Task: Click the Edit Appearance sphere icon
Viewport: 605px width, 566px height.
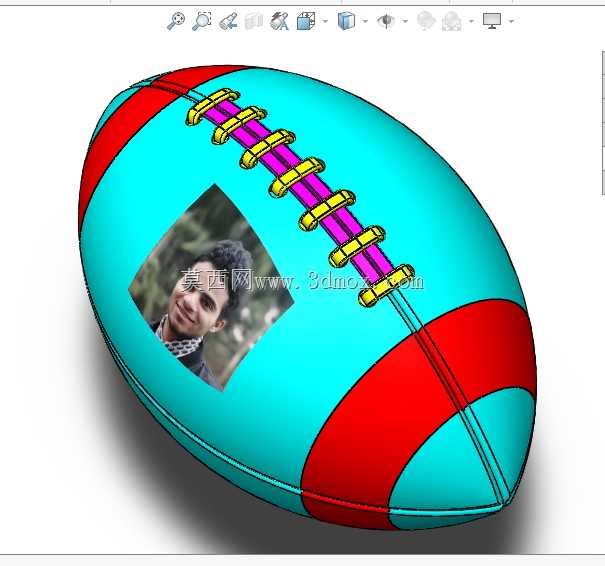Action: click(x=426, y=21)
